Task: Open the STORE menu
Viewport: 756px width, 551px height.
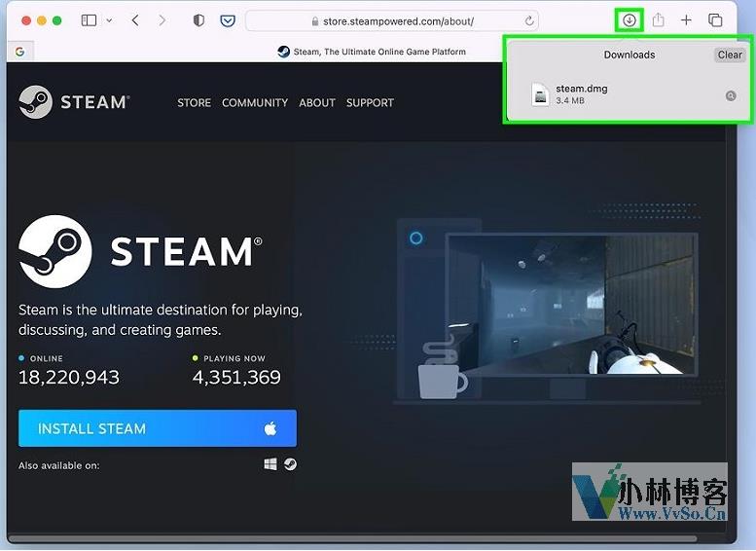Action: pyautogui.click(x=195, y=103)
